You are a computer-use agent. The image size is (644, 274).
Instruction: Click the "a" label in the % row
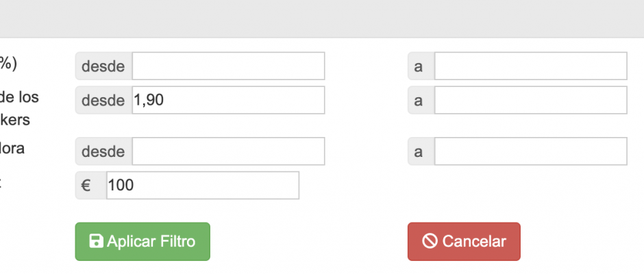click(421, 66)
